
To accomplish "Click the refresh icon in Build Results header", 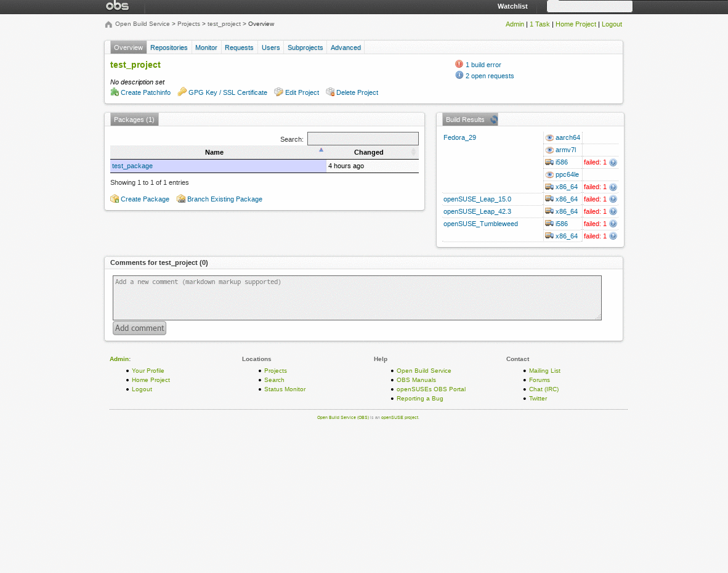I will [493, 120].
